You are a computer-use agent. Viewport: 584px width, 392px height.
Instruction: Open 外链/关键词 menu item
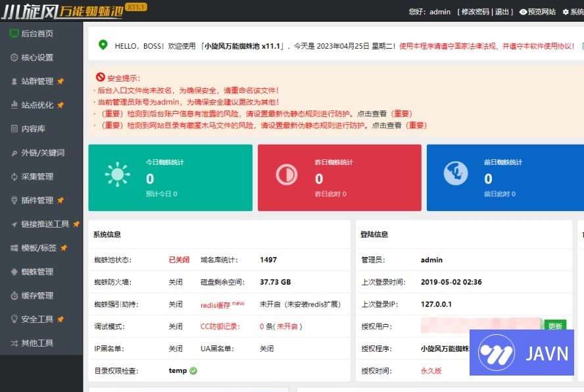[43, 153]
